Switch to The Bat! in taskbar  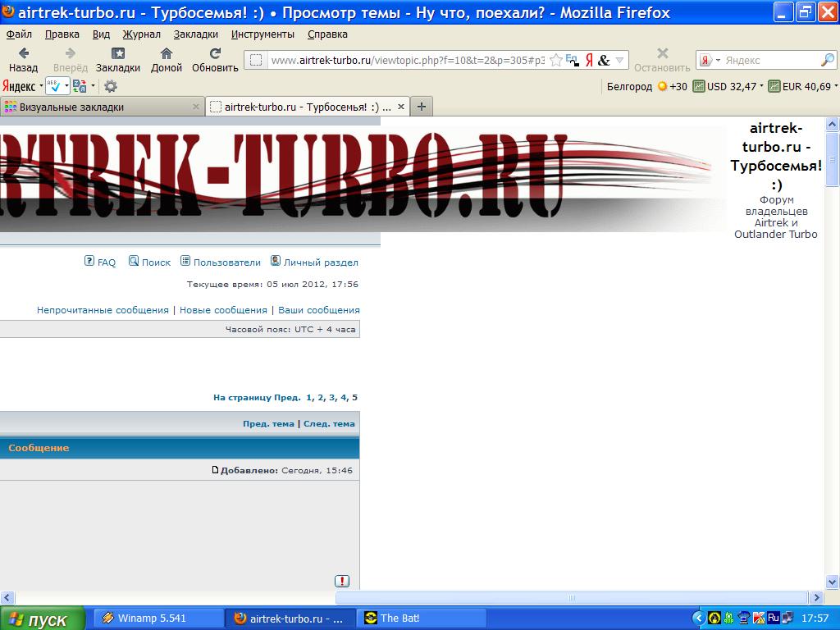click(400, 619)
